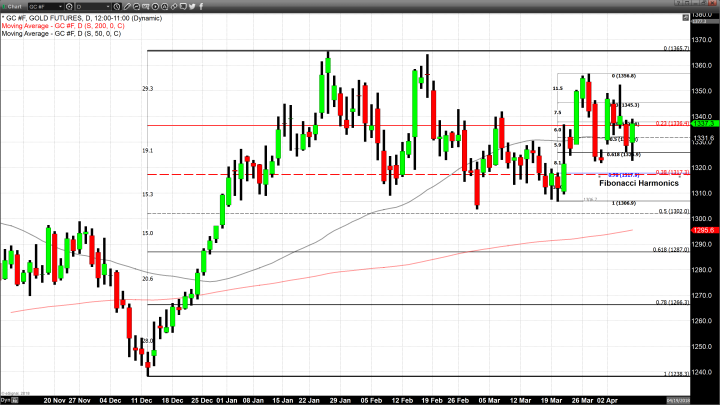Select the black 50 Moving Average legend line
Screen dimensions: 720x405
(60, 33)
